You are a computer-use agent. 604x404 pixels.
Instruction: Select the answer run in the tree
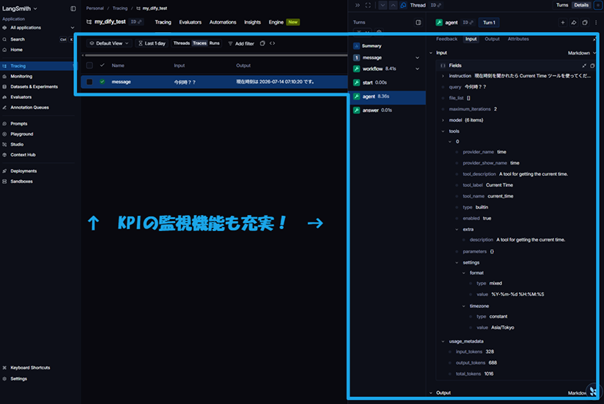(389, 110)
